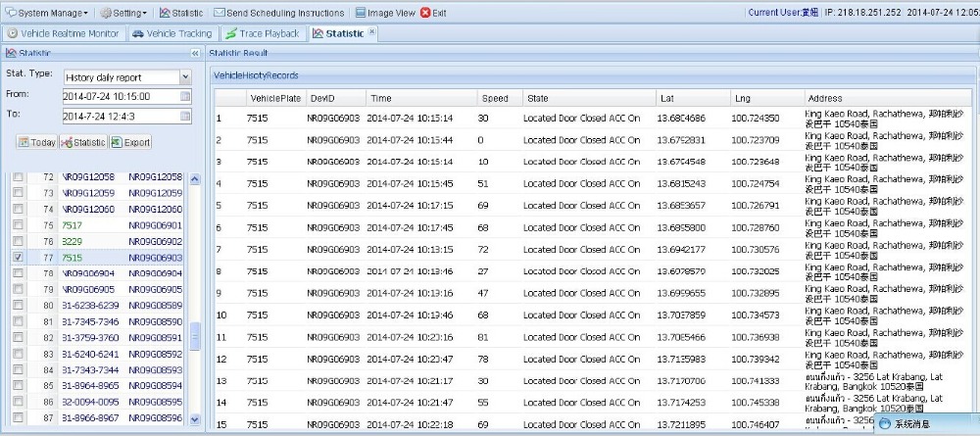This screenshot has height=436, width=980.
Task: Switch to Vehicle Realtime Monitor tab
Action: point(63,33)
